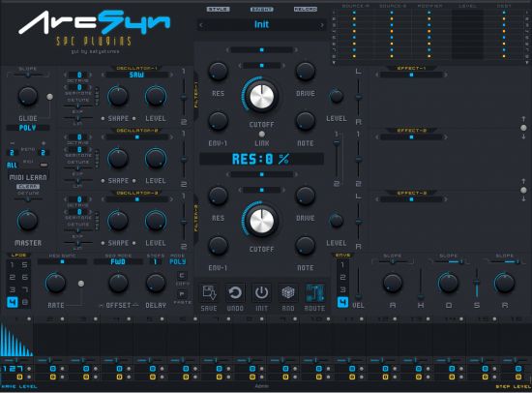This screenshot has width=532, height=393.
Task: Click the MIDI Learn button
Action: click(28, 177)
